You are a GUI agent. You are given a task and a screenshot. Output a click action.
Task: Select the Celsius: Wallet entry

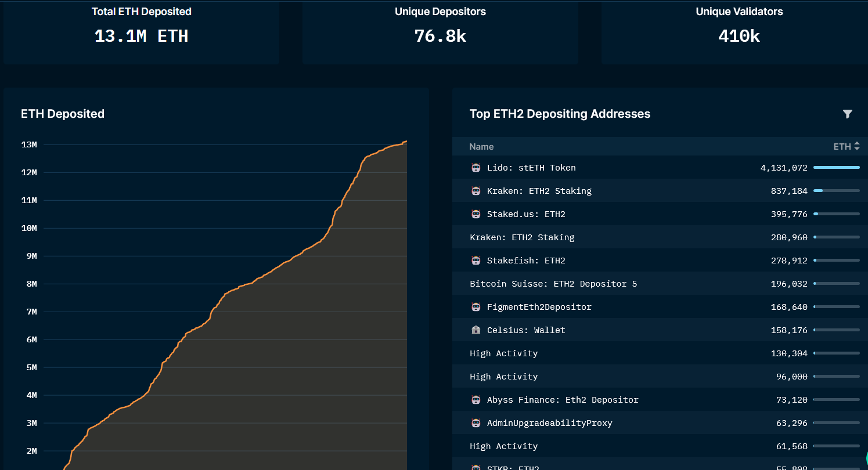(526, 330)
